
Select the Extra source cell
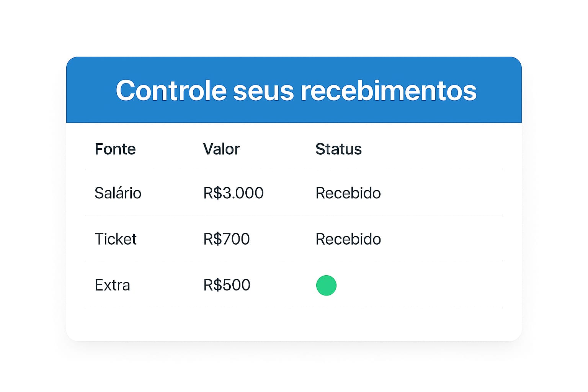(x=113, y=285)
